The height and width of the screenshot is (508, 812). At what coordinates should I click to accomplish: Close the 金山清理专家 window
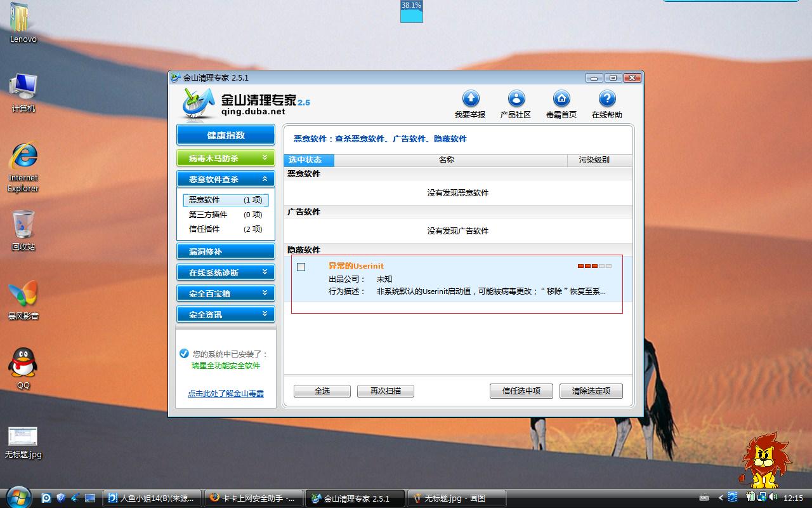pyautogui.click(x=632, y=78)
